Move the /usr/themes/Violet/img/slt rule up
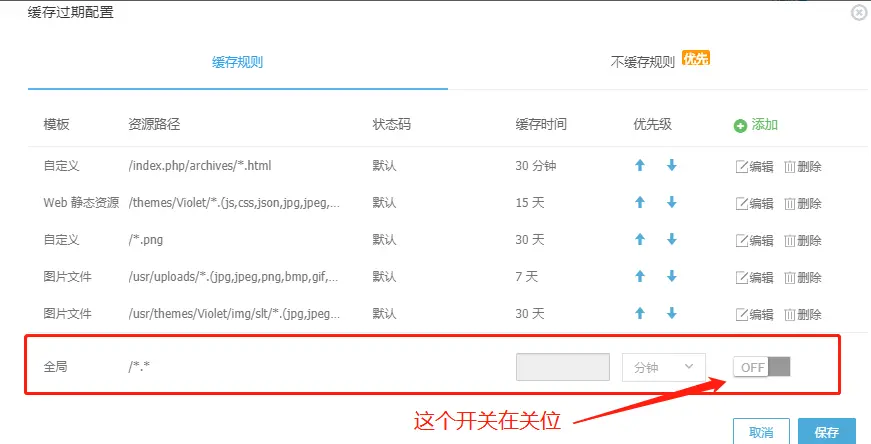The width and height of the screenshot is (871, 444). [x=640, y=313]
